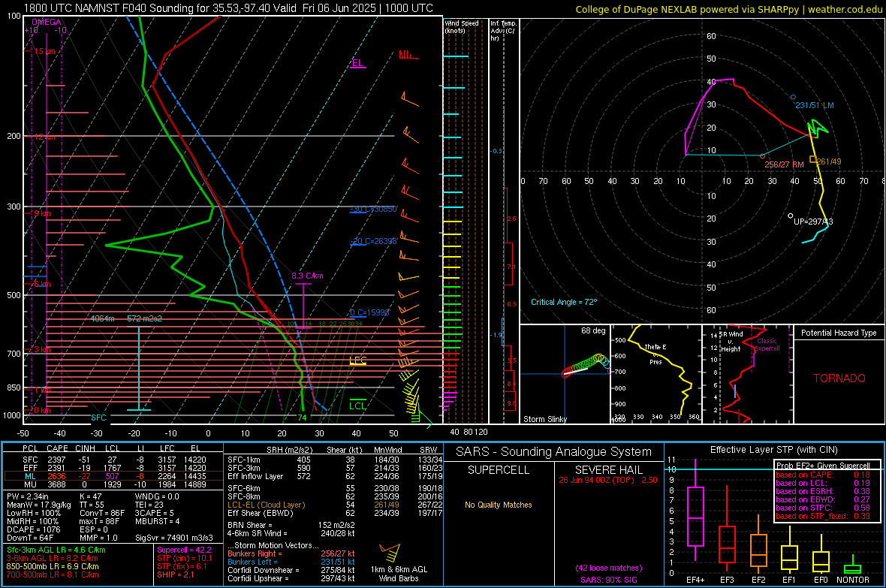
Task: Click the Corfidi Upshear = label
Action: point(258,578)
